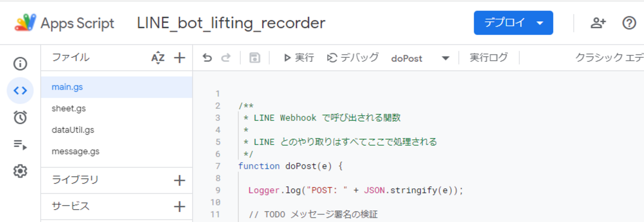Image resolution: width=644 pixels, height=222 pixels.
Task: Sort files alphabetically with AZ icon
Action: coord(158,58)
